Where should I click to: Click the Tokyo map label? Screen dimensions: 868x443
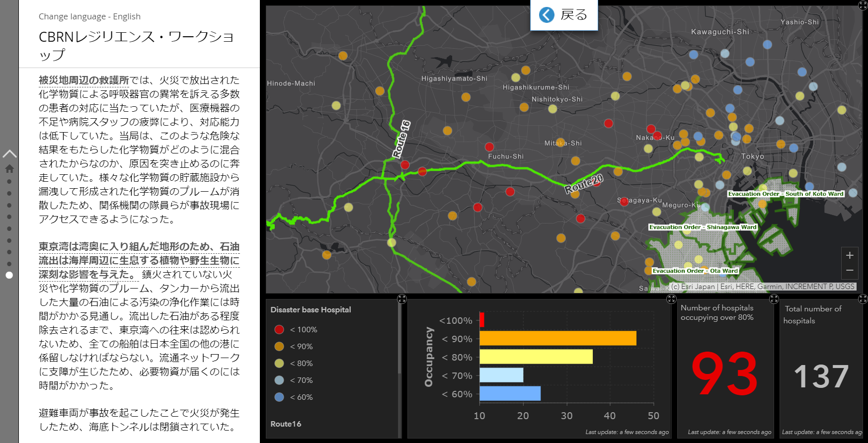tap(752, 156)
